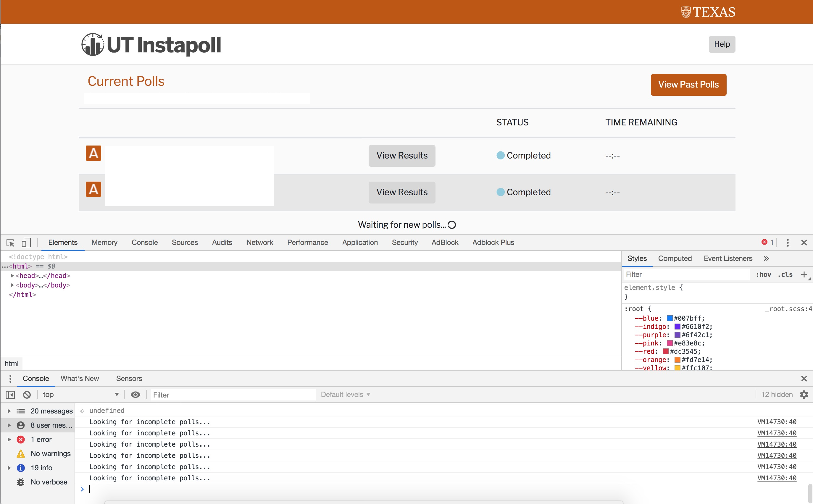Click the --indigo #6610f2 color swatch

tap(677, 327)
